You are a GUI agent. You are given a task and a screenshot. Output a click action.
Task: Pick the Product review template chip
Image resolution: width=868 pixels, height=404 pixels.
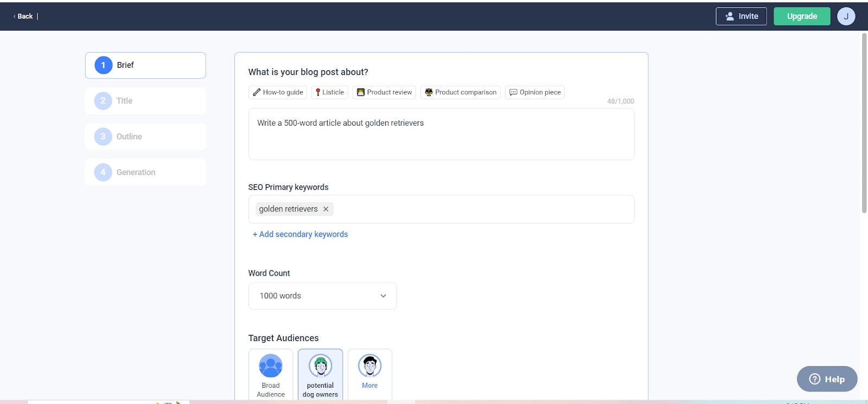(x=384, y=92)
